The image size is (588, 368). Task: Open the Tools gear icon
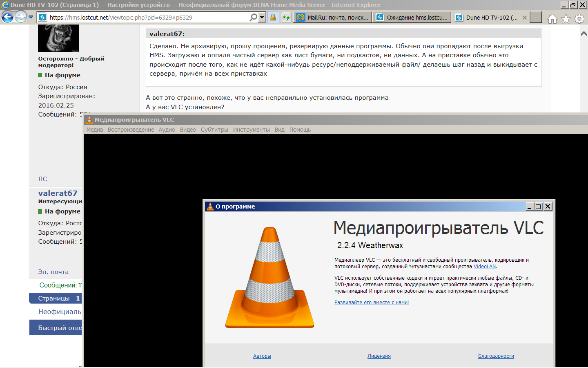point(579,19)
